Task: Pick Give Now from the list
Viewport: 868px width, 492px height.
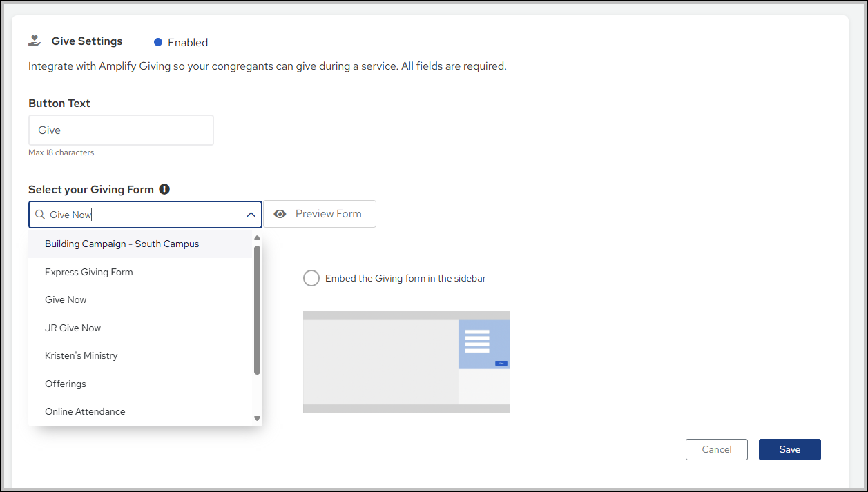Action: coord(66,299)
